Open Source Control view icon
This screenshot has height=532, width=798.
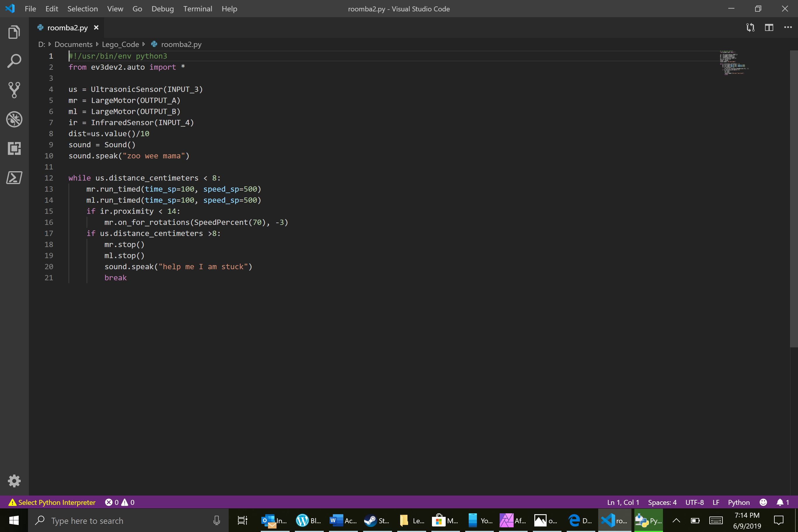[x=14, y=90]
